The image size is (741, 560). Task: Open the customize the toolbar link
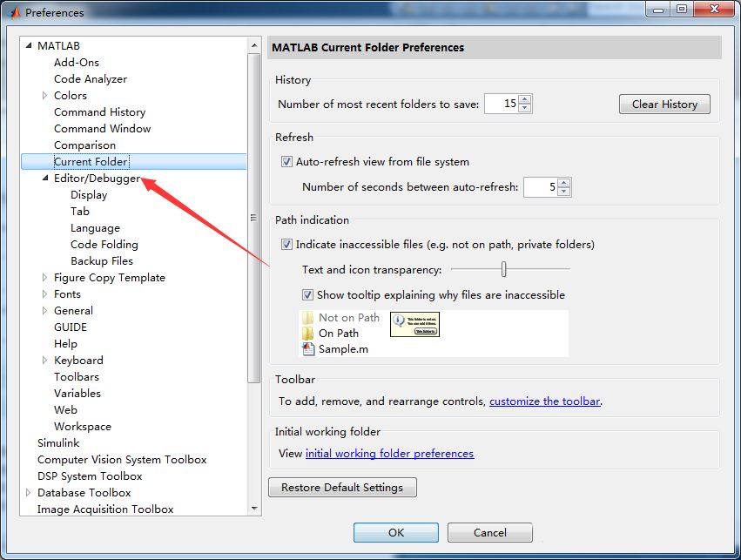(544, 401)
